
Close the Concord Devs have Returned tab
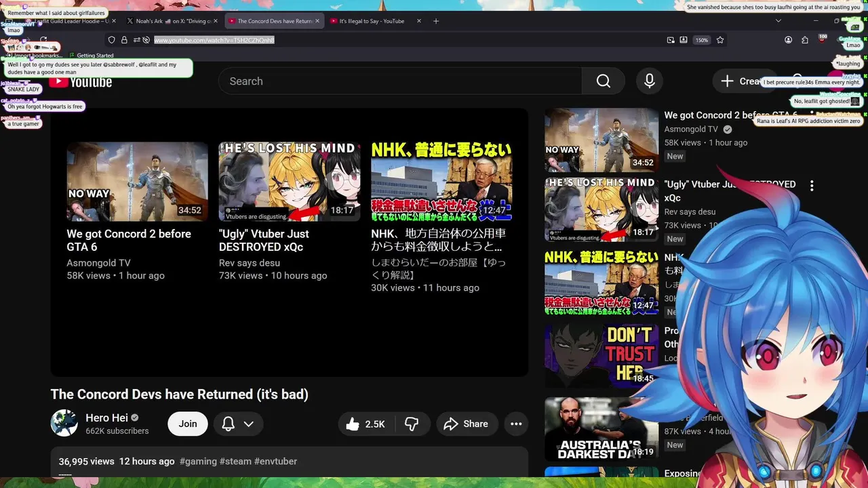click(317, 21)
